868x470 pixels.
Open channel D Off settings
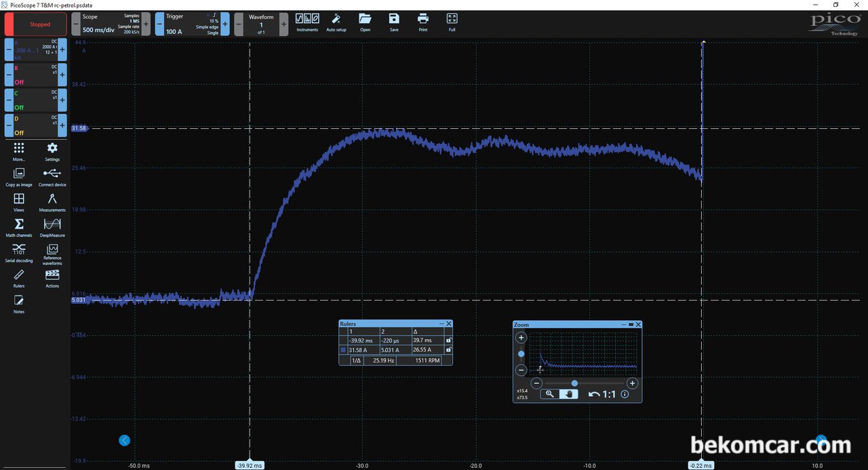coord(35,124)
